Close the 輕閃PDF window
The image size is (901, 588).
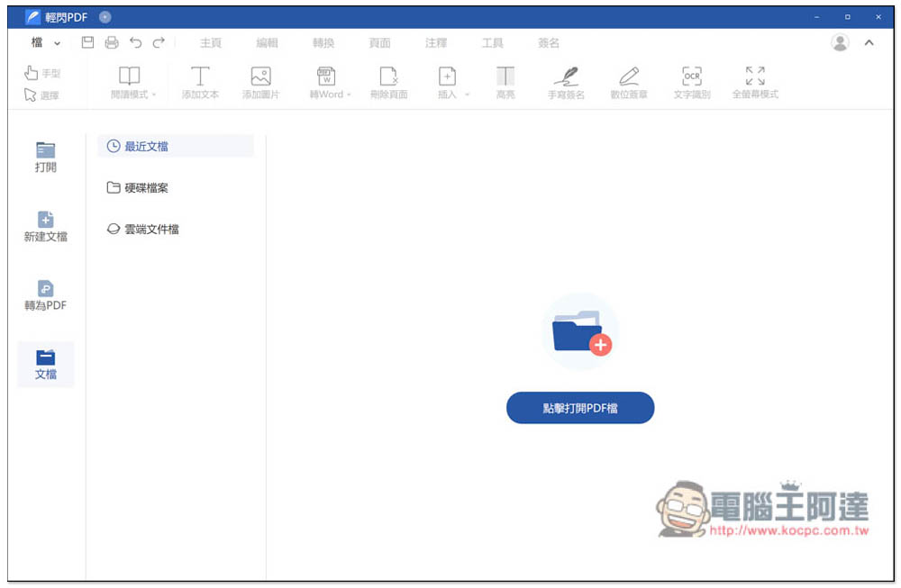[878, 17]
